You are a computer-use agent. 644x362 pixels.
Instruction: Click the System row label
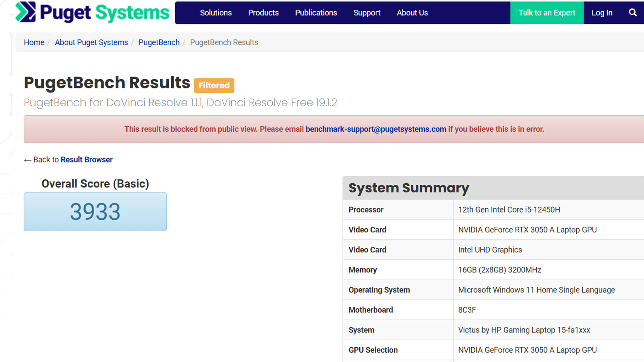click(x=361, y=330)
